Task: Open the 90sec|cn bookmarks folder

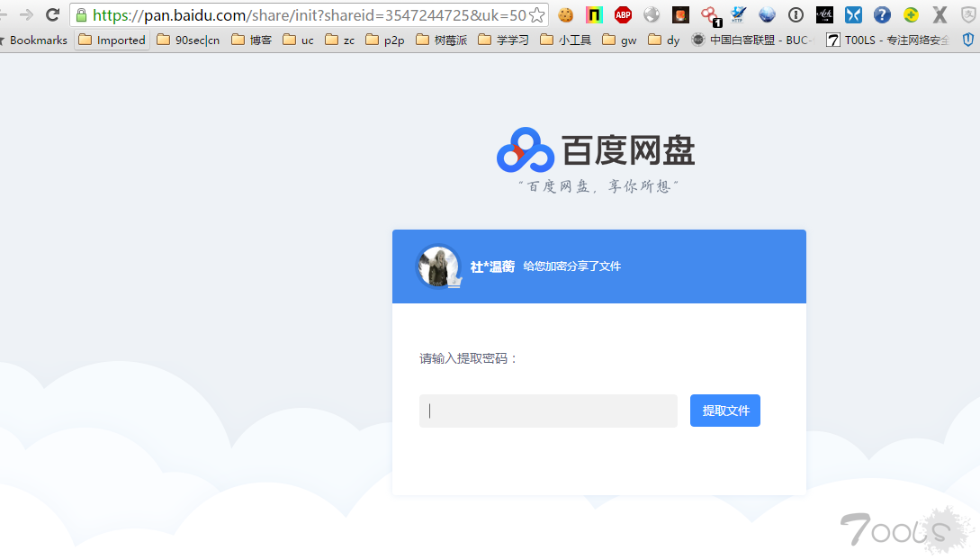Action: pyautogui.click(x=188, y=40)
